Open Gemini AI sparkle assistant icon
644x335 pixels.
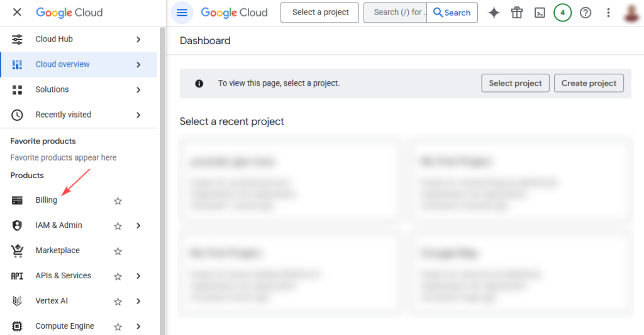pyautogui.click(x=494, y=13)
